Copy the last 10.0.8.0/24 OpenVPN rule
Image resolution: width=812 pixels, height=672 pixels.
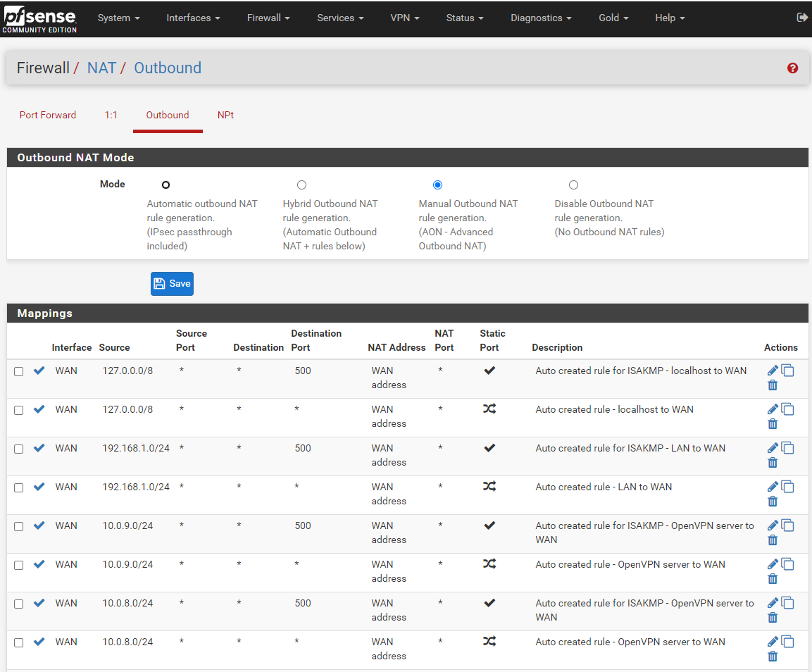787,642
